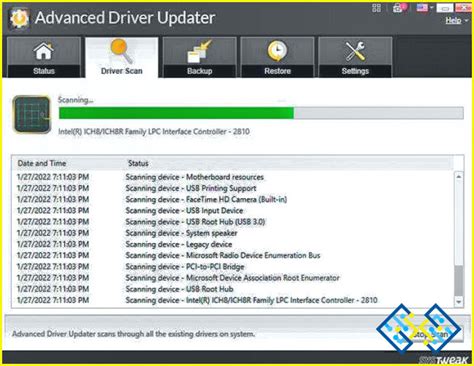This screenshot has width=474, height=366.
Task: Select the Microsoft Radio Device Enumeration Bus row
Action: click(x=233, y=255)
